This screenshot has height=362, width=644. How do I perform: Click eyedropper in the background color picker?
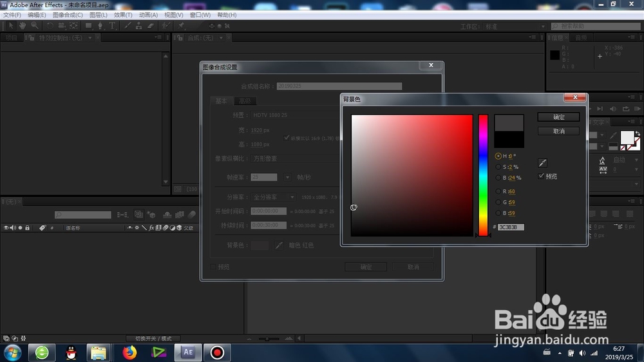point(542,163)
